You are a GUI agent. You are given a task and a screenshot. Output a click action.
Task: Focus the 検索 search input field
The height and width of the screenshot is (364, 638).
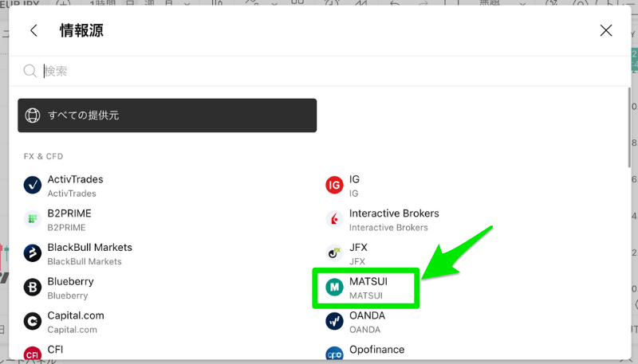coord(319,71)
